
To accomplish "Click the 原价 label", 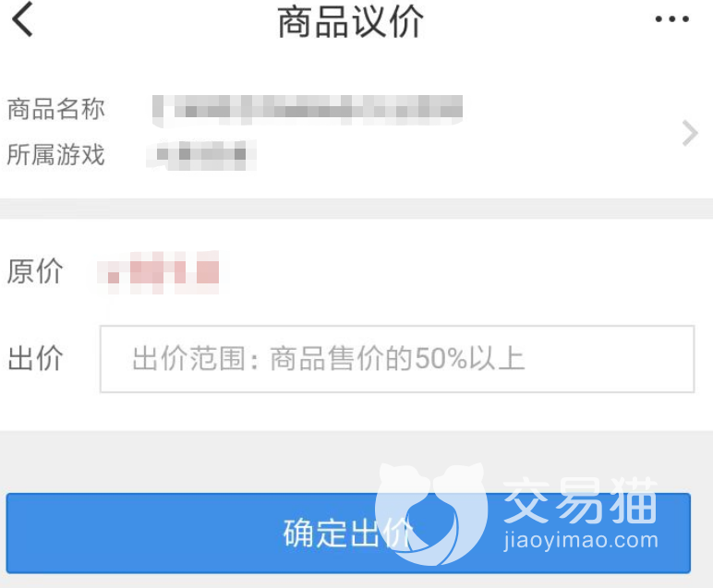I will [35, 271].
